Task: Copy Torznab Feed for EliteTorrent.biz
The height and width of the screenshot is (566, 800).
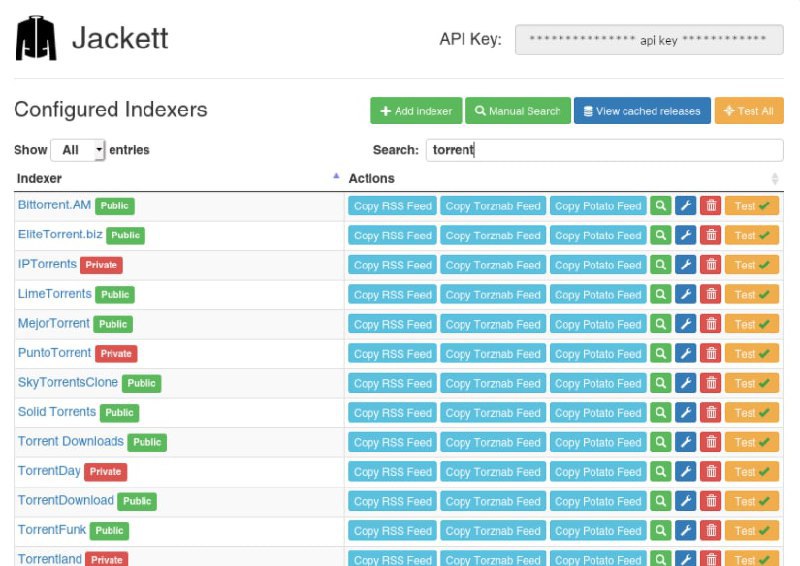Action: coord(493,235)
